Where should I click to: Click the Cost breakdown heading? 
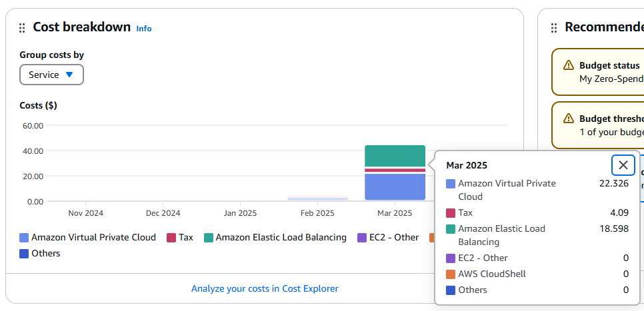click(82, 27)
